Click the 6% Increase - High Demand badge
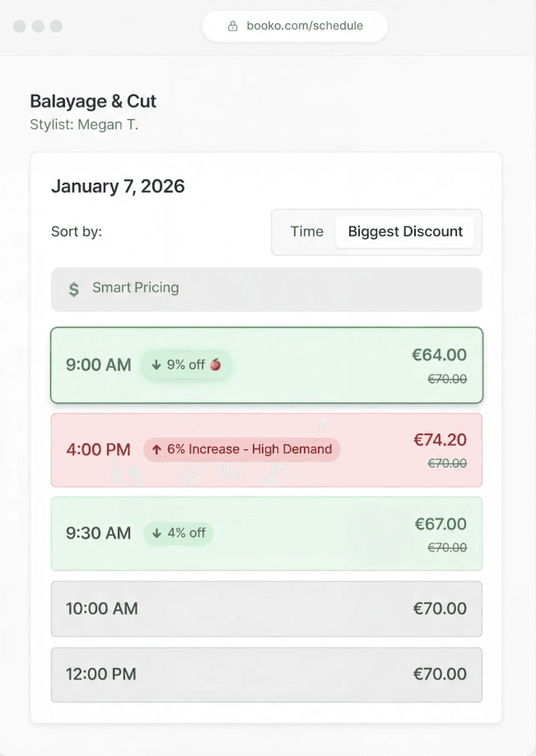536x756 pixels. pyautogui.click(x=242, y=449)
